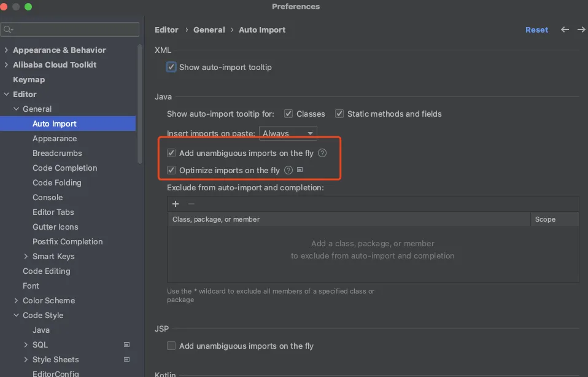Image resolution: width=588 pixels, height=377 pixels.
Task: Expand the Appearance & Behavior section
Action: pos(6,50)
